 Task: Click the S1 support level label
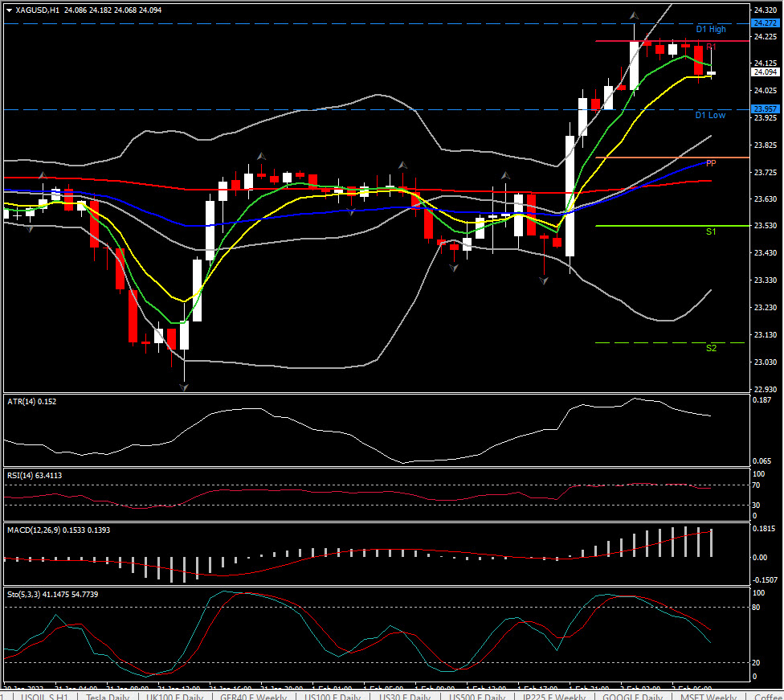click(x=711, y=231)
